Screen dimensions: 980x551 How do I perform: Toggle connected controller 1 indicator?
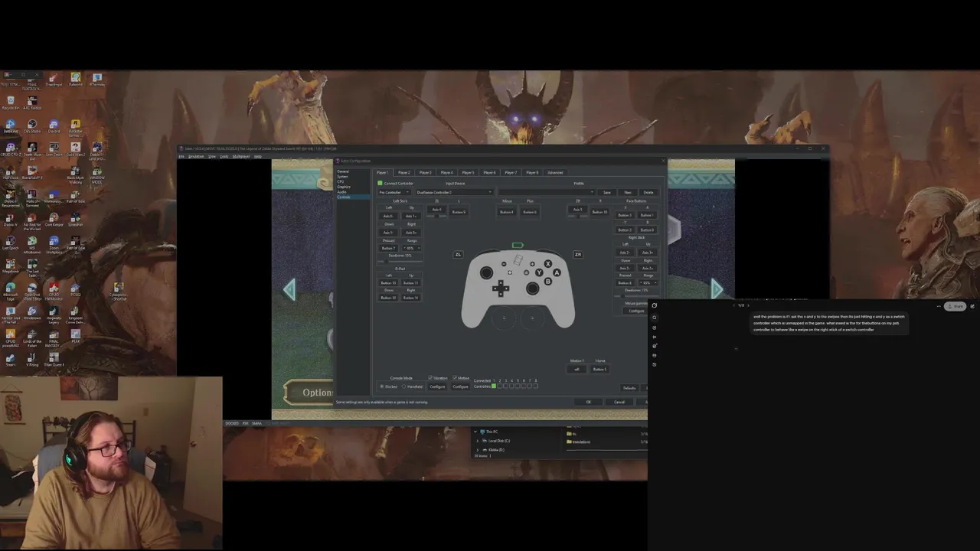tap(494, 386)
